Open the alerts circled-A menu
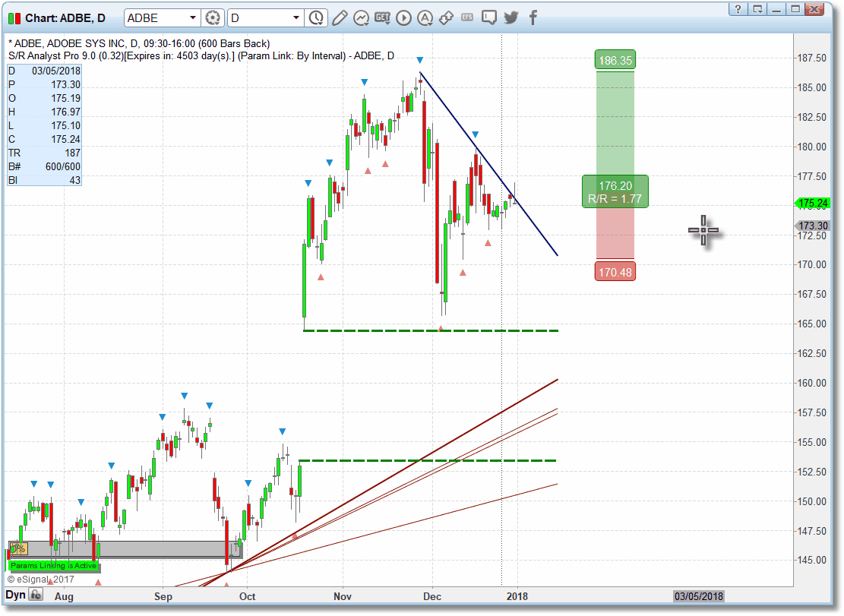 425,18
